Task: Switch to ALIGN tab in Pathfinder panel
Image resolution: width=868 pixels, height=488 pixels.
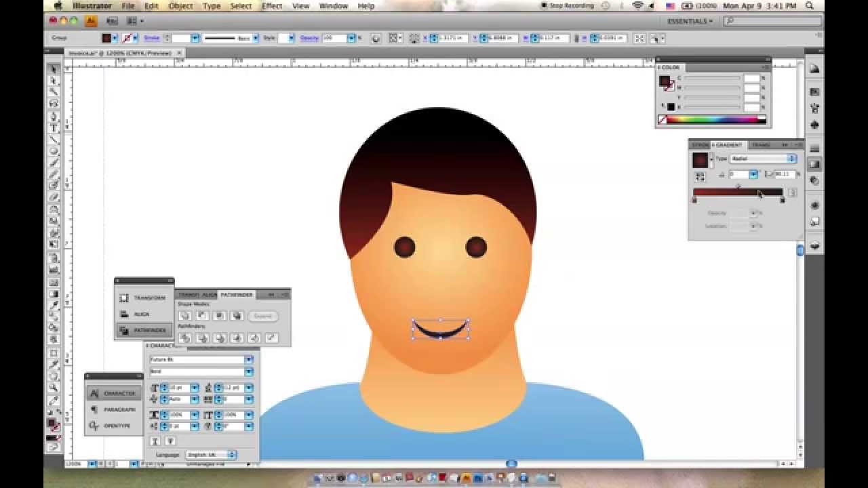Action: tap(210, 294)
